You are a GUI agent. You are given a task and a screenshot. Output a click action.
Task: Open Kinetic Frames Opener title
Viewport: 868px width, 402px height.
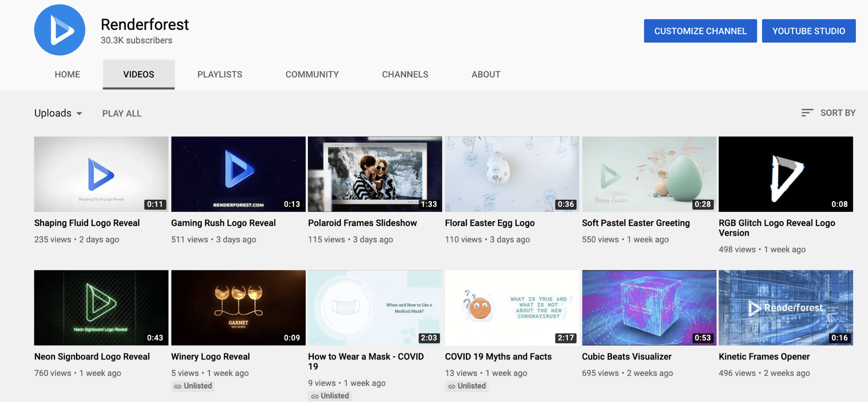[764, 357]
